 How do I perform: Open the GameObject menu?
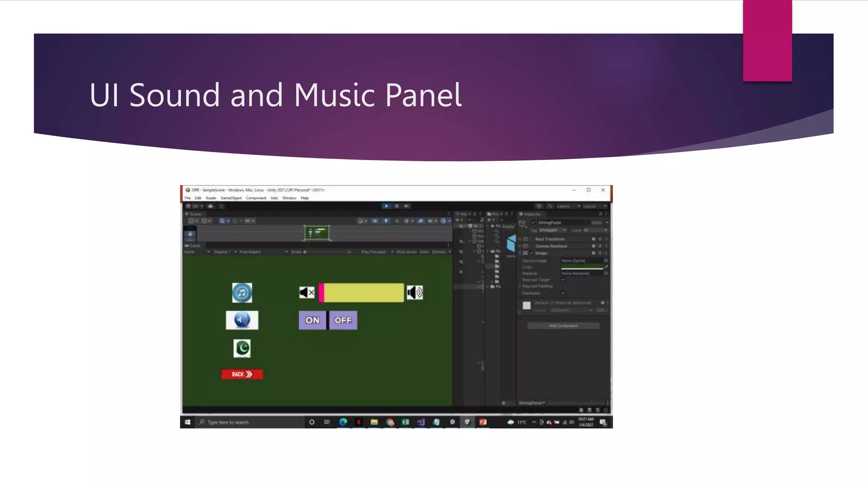coord(231,198)
